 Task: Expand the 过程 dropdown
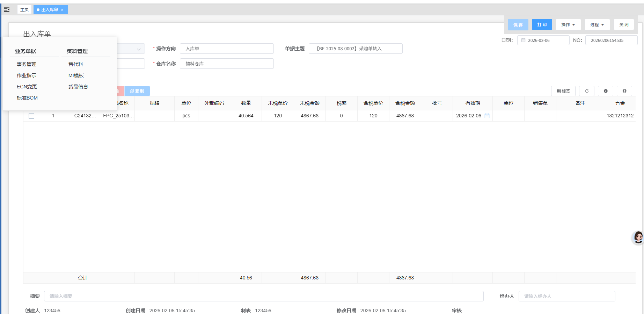597,25
